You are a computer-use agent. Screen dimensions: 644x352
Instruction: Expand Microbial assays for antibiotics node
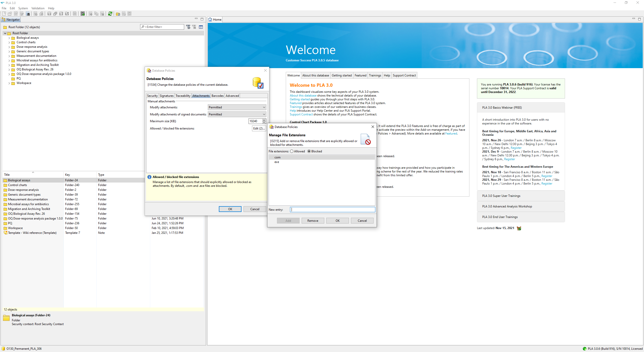click(9, 61)
